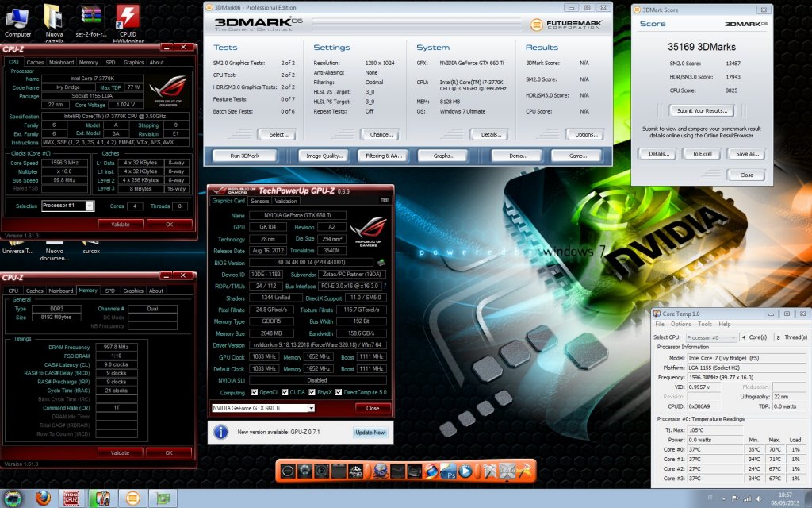The image size is (812, 508).
Task: Toggle the OpenCL checkbox in GPU-Z
Action: click(255, 392)
